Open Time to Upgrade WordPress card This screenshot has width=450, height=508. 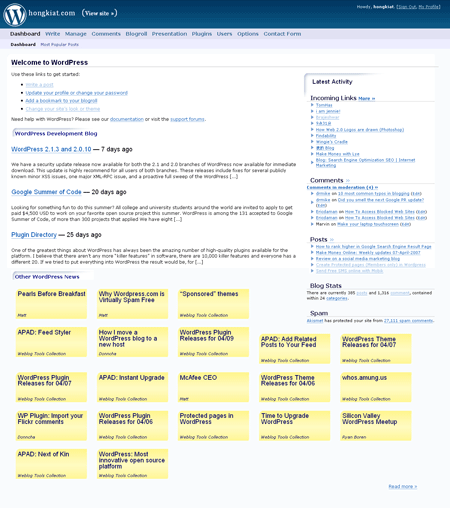(x=295, y=425)
